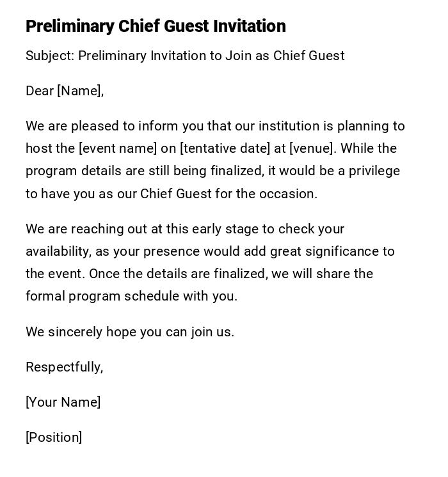This screenshot has width=448, height=477.
Task: Click the [venue] placeholder
Action: pyautogui.click(x=311, y=148)
